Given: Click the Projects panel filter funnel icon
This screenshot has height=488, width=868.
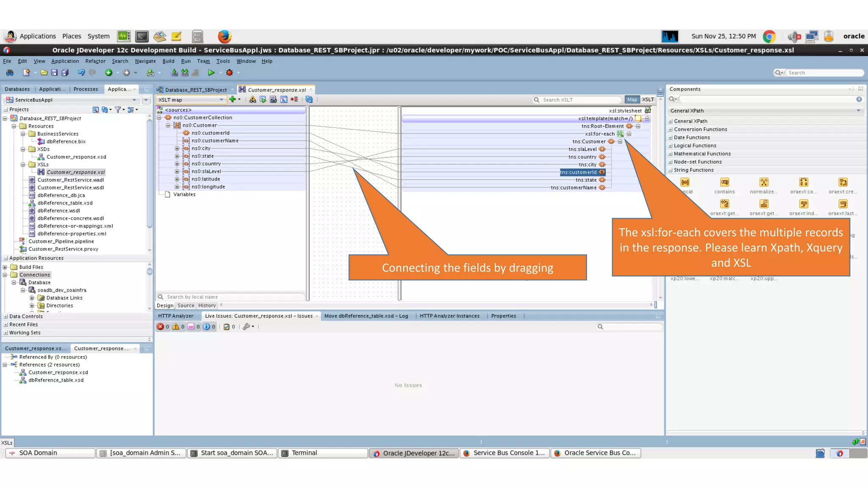Looking at the screenshot, I should coord(118,110).
